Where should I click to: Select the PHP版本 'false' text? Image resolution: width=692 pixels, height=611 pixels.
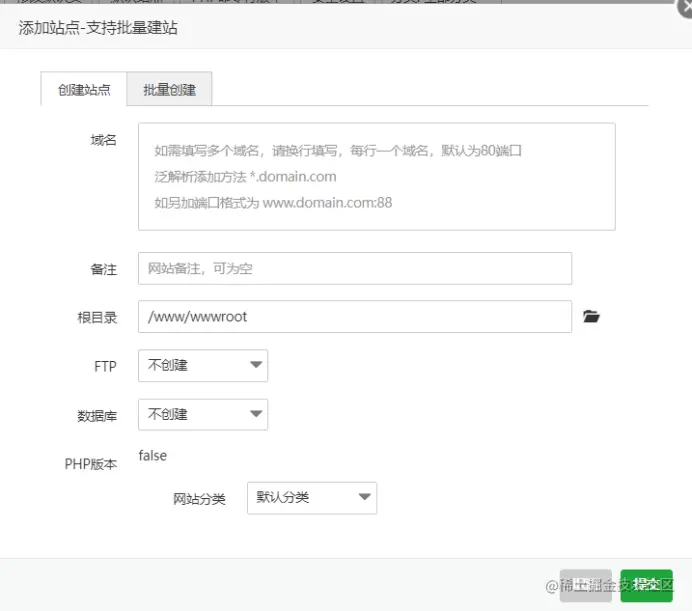click(x=153, y=455)
